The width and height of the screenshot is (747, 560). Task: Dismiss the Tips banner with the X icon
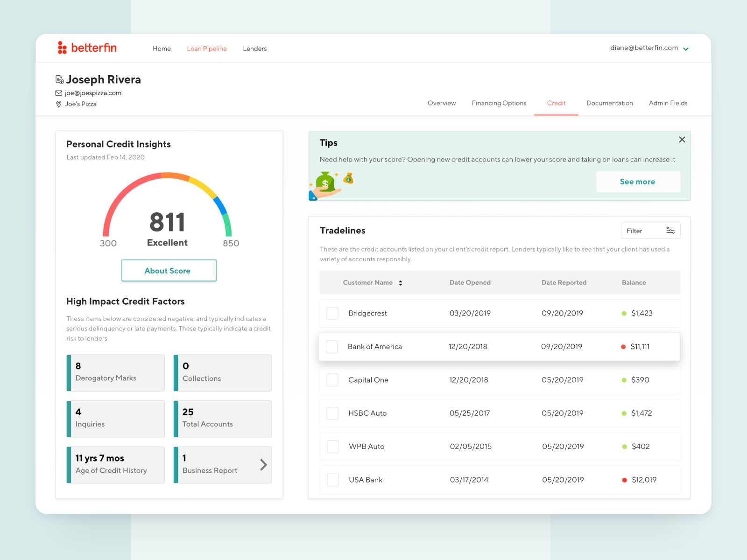682,140
